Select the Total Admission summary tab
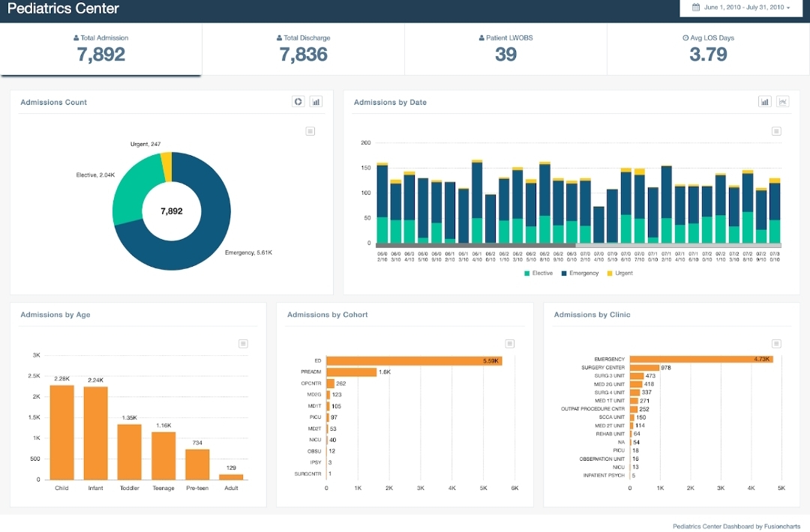Viewport: 810px width, 532px height. click(x=101, y=49)
